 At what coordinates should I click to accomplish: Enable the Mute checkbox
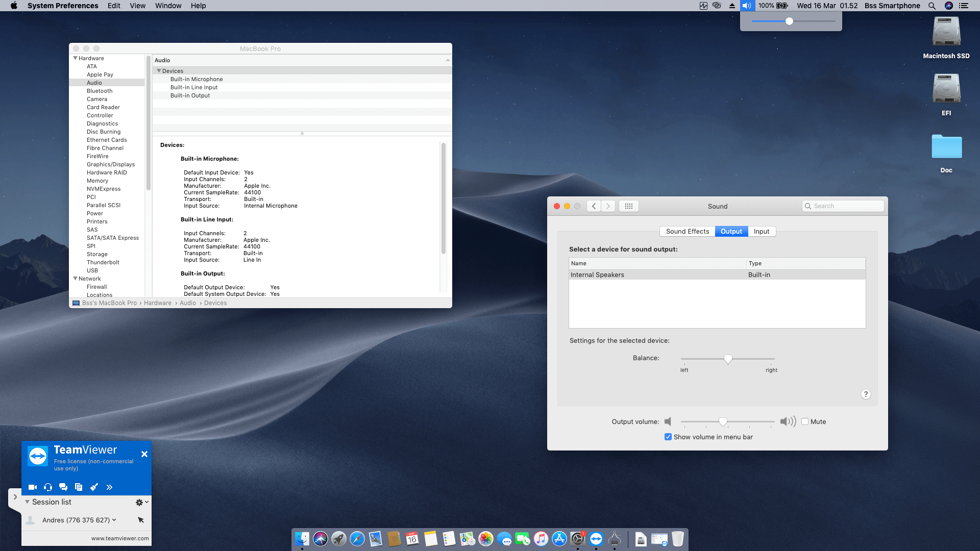805,422
